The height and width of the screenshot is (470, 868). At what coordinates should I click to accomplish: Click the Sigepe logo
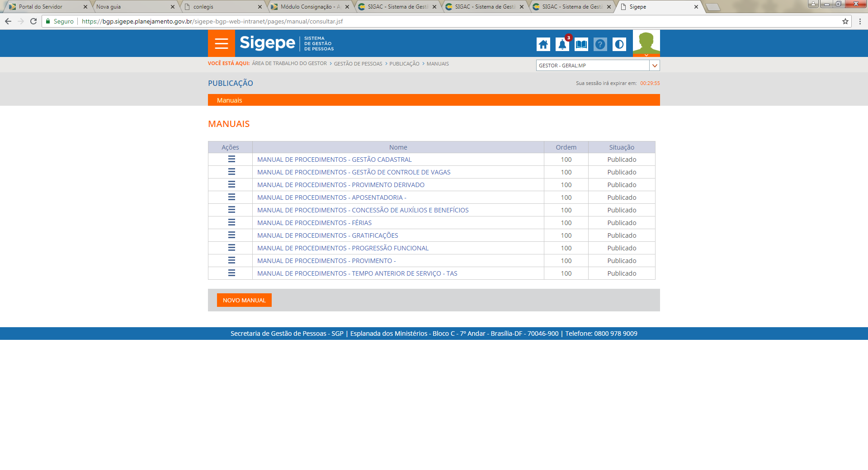pos(287,43)
